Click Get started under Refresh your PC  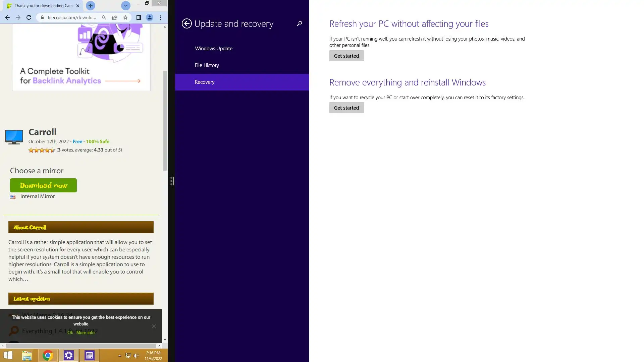[346, 56]
